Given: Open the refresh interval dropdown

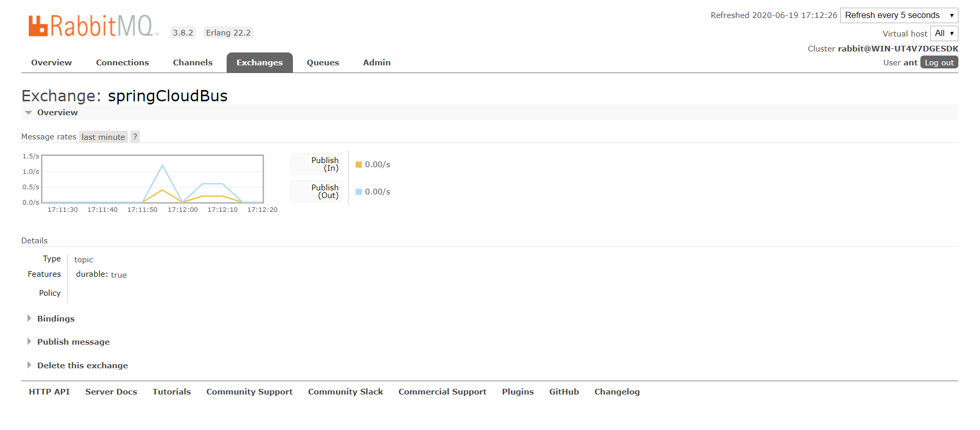Looking at the screenshot, I should (899, 15).
